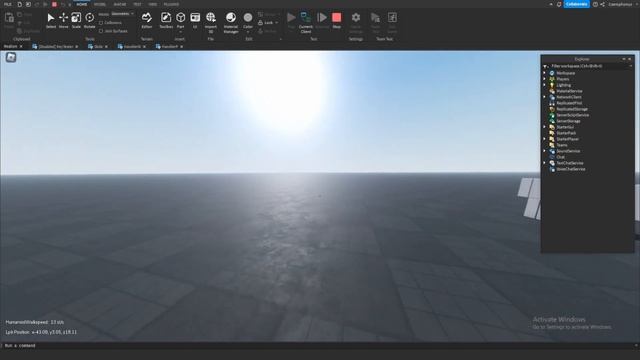This screenshot has height=360, width=640.
Task: Click the blue Collaborate button
Action: pyautogui.click(x=576, y=4)
